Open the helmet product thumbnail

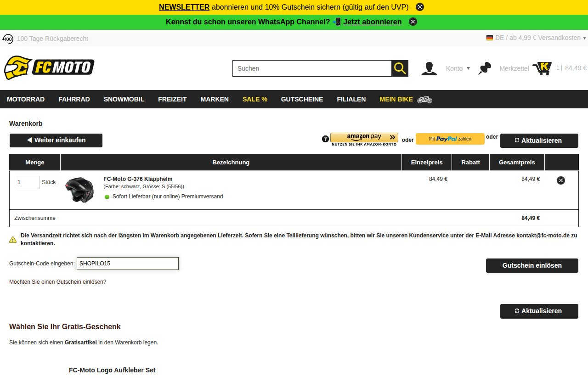(79, 190)
